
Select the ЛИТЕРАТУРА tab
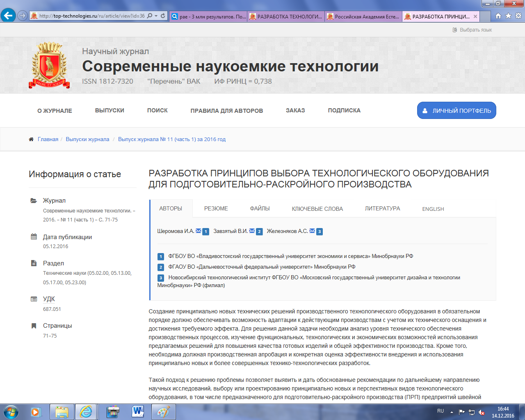[x=382, y=208]
